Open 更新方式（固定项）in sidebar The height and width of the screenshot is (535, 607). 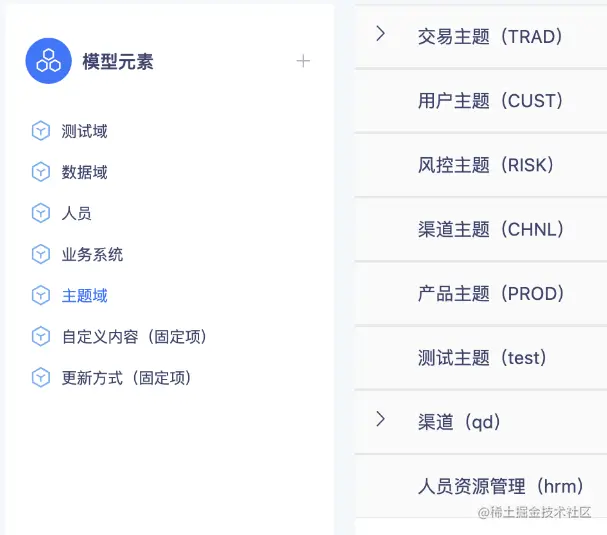[126, 378]
